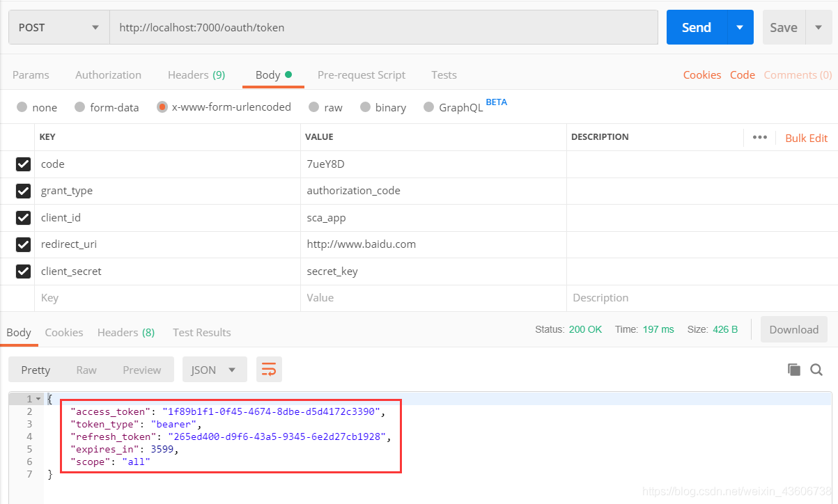Click the sca_app value cell

[433, 218]
